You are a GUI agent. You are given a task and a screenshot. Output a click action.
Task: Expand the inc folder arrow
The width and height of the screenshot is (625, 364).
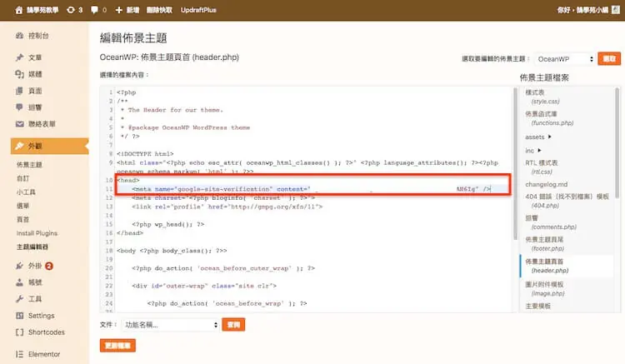[539, 150]
